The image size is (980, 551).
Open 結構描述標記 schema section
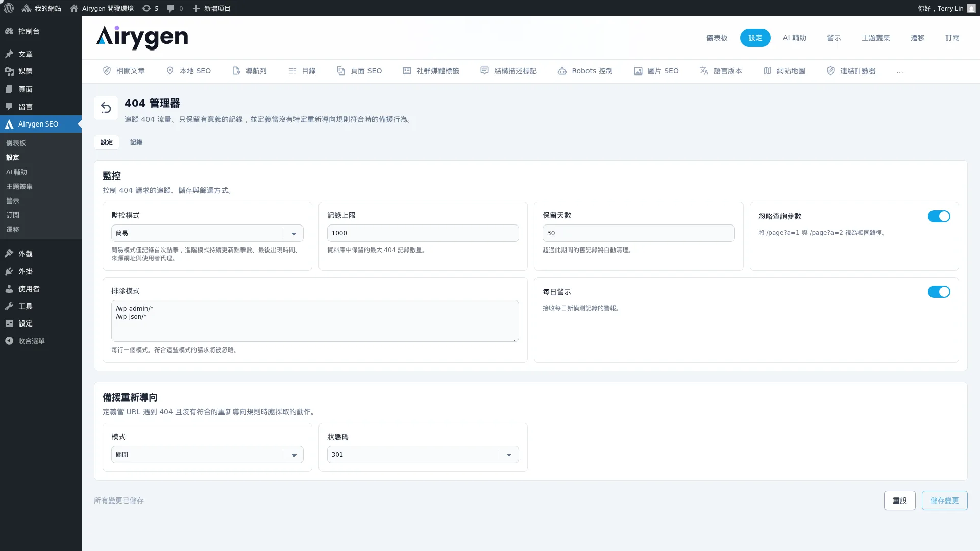point(509,71)
